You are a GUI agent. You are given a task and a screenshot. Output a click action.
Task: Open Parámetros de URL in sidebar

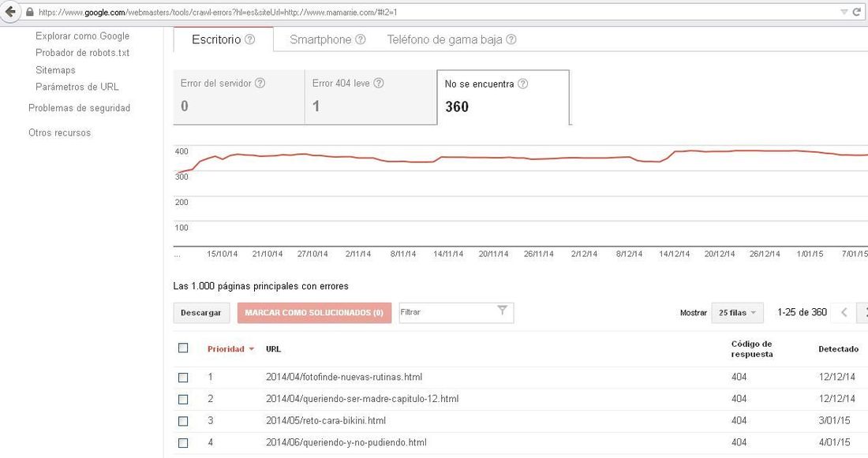(77, 87)
